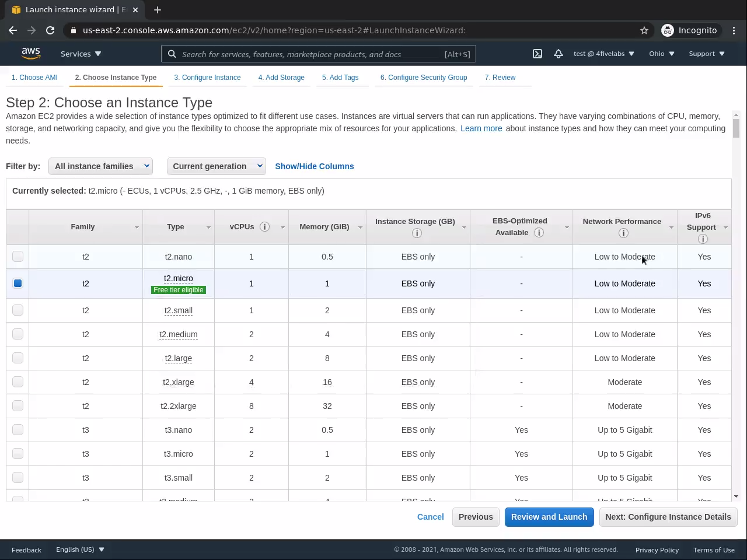Click the Instance Storage info icon
Screen dimensions: 747x560
pos(417,233)
